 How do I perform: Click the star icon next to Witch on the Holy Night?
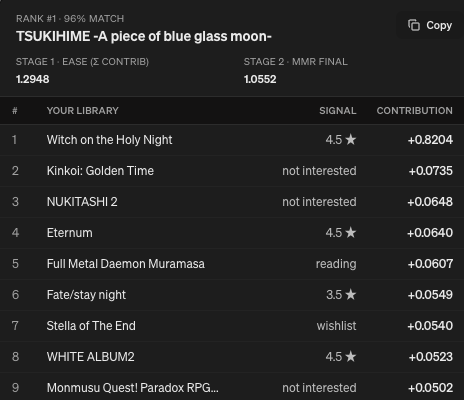[351, 139]
